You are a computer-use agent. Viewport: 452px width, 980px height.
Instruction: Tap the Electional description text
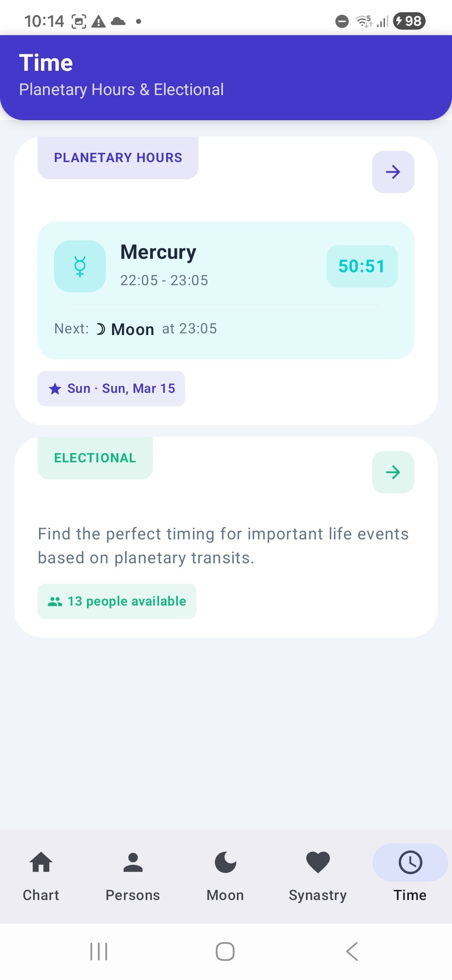pyautogui.click(x=223, y=546)
